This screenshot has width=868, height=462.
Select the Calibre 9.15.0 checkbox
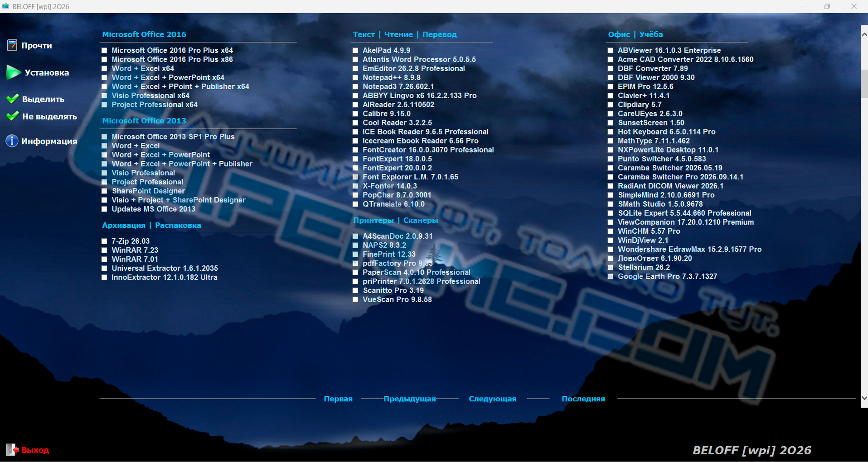click(355, 114)
